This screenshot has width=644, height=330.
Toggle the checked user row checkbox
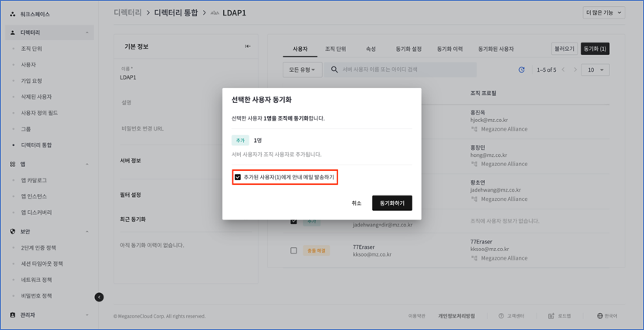pyautogui.click(x=293, y=221)
